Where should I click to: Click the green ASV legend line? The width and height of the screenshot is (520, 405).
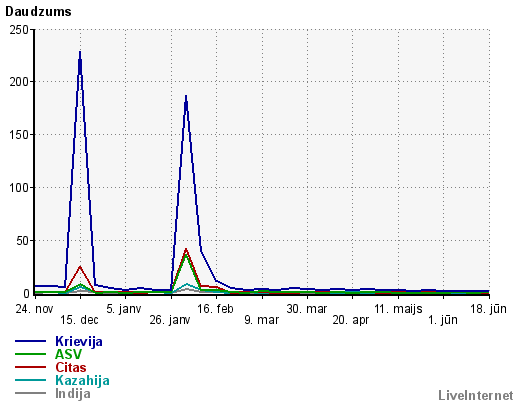pos(30,354)
